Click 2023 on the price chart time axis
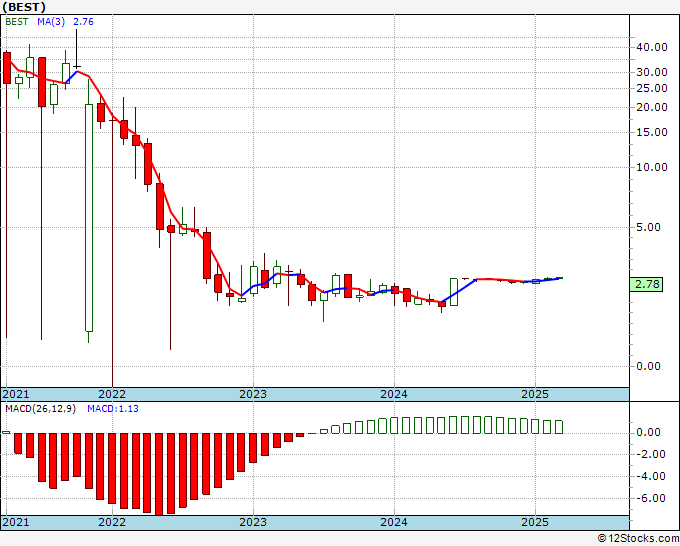 pyautogui.click(x=253, y=394)
